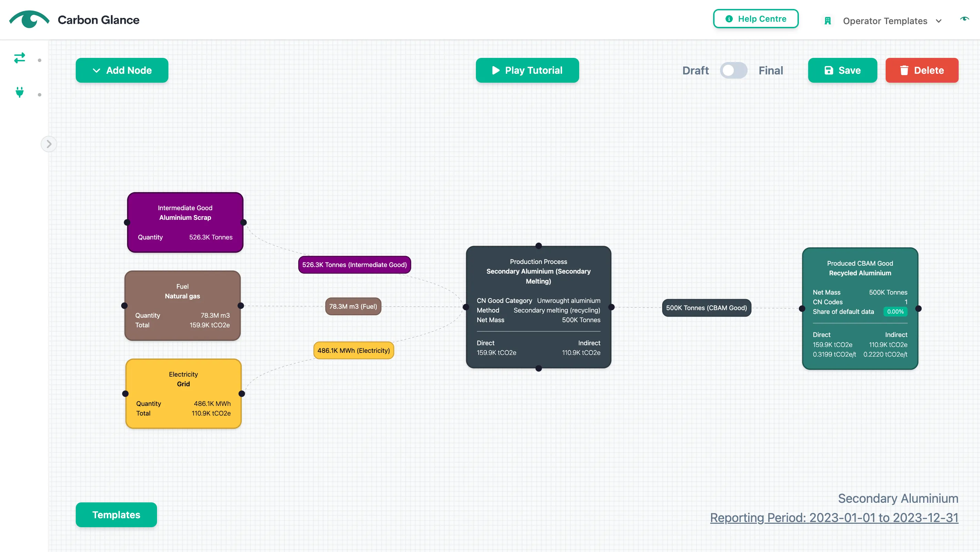The height and width of the screenshot is (552, 980).
Task: Select the Secondary Aluminium production process node
Action: (x=538, y=307)
